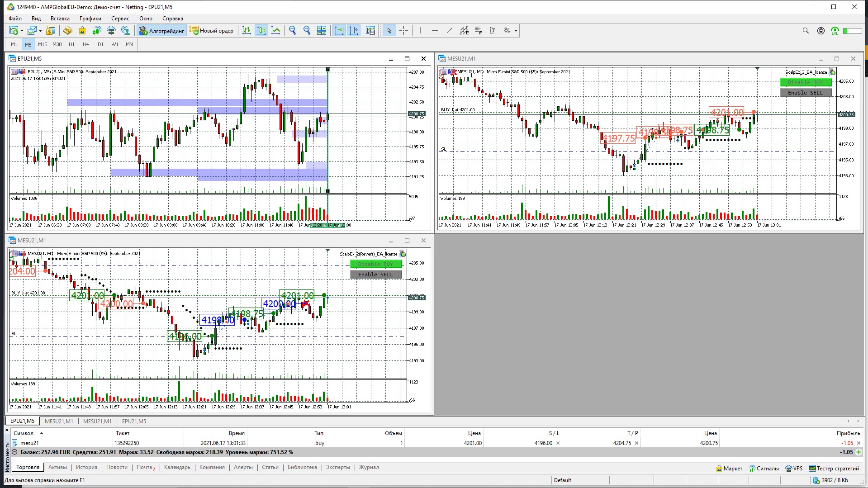Screen dimensions: 868x488
Task: Open the chart template icon
Action: (370, 31)
